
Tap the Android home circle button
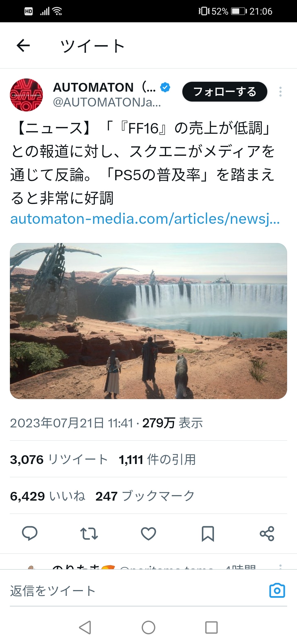pos(148,627)
